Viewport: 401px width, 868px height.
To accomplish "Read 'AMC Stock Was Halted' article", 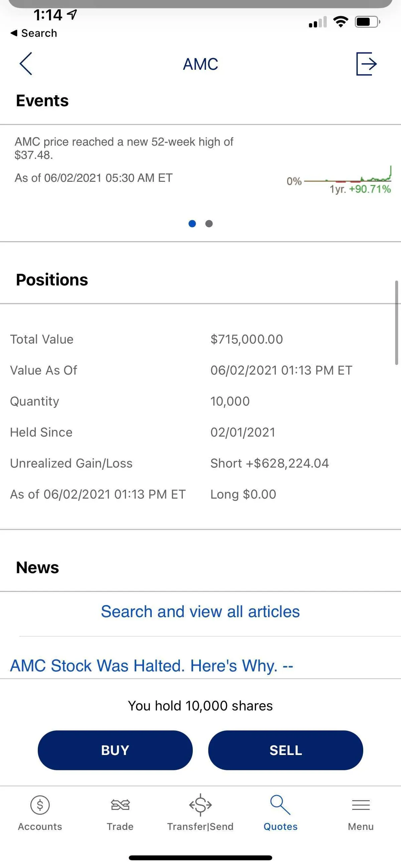I will click(152, 665).
